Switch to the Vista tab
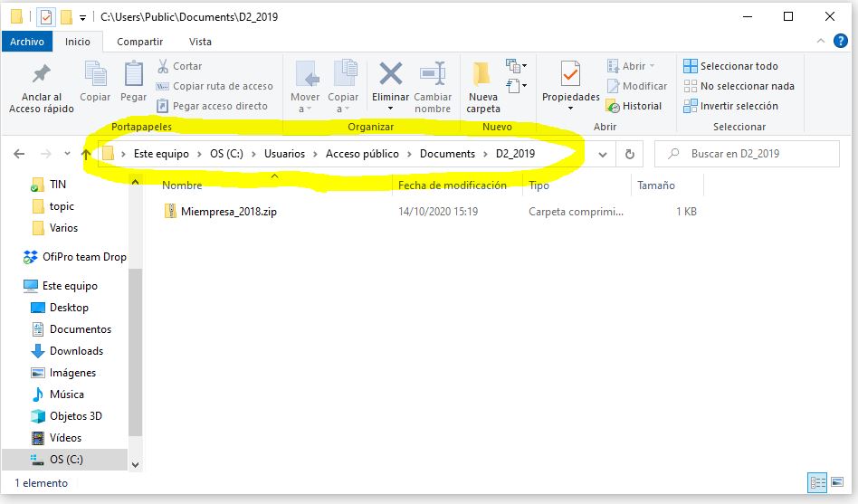This screenshot has width=858, height=504. tap(200, 42)
